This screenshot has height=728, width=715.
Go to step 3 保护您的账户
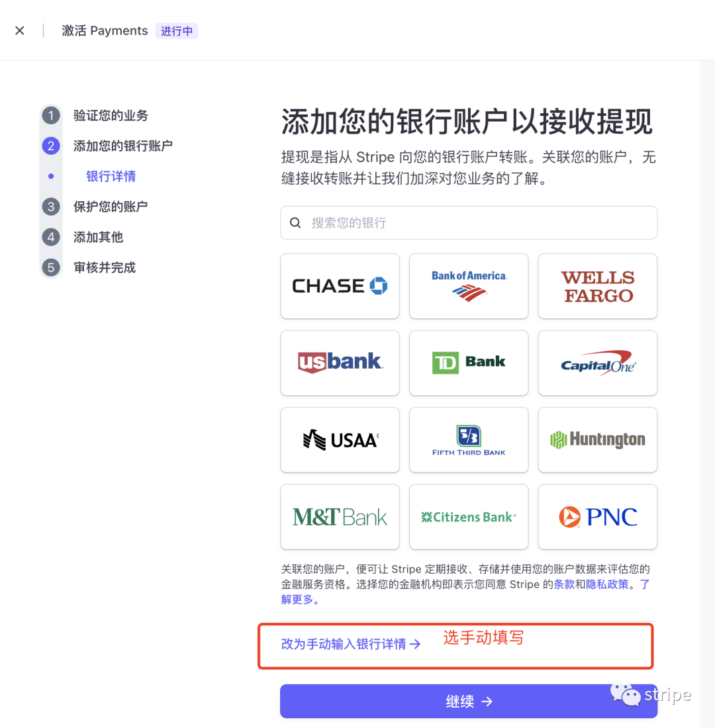coord(111,206)
